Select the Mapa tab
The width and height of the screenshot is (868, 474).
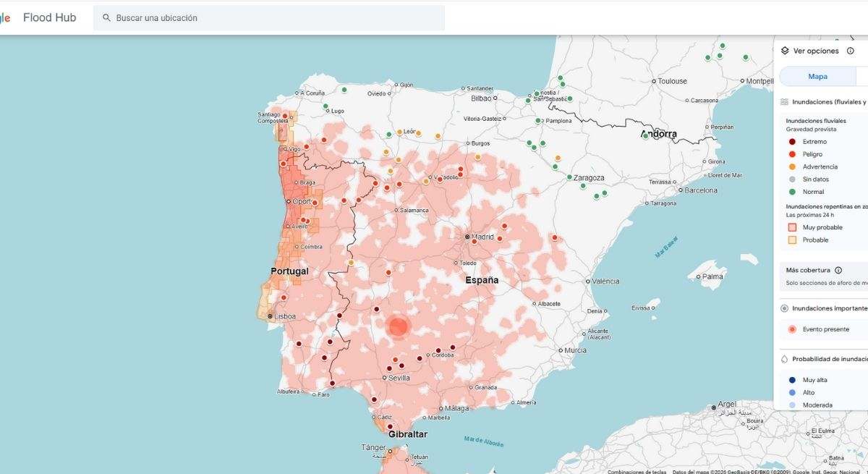(x=817, y=76)
